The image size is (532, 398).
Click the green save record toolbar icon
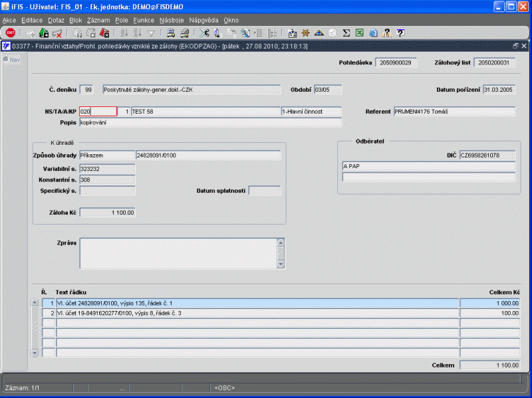tap(43, 33)
